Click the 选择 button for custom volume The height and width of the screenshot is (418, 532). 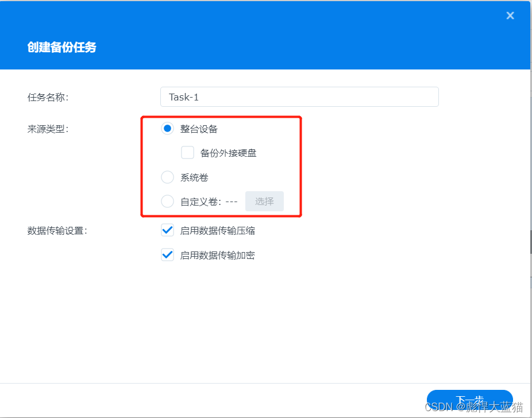pyautogui.click(x=264, y=202)
